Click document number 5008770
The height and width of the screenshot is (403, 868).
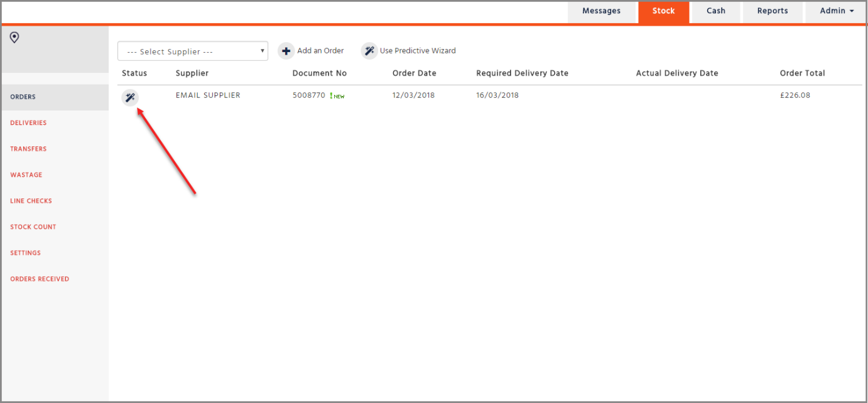pos(309,96)
